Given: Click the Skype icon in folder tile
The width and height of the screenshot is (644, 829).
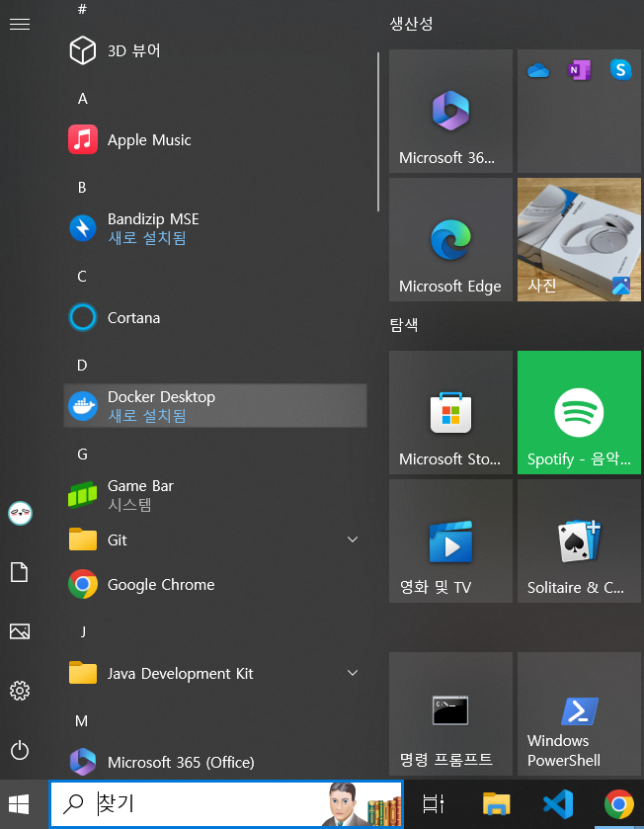Looking at the screenshot, I should coord(620,70).
